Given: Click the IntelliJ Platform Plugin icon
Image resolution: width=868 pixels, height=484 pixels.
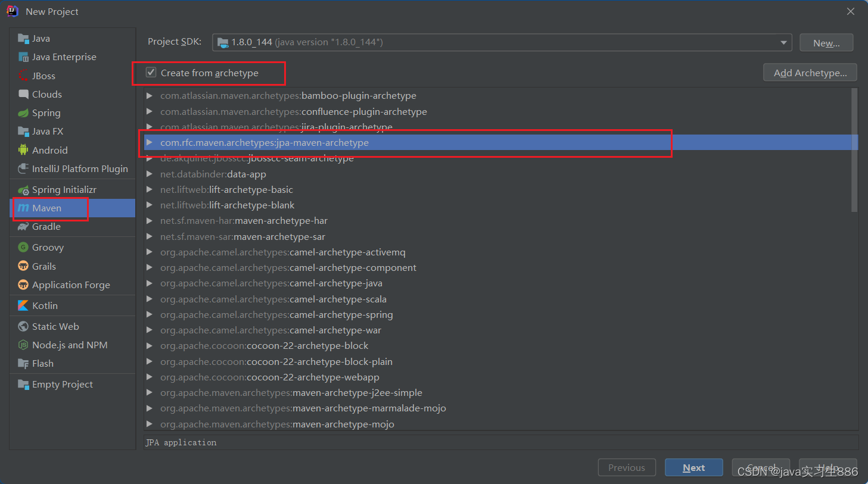Looking at the screenshot, I should (23, 168).
